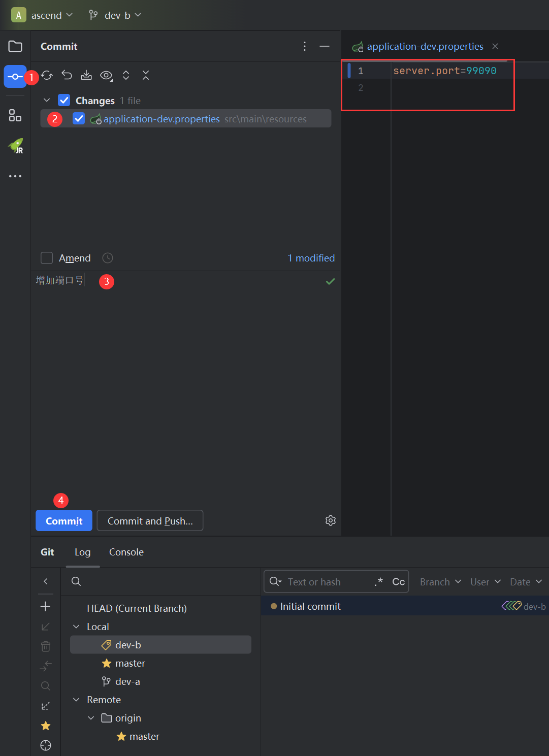Open the Branch filter dropdown
Image resolution: width=549 pixels, height=756 pixels.
[440, 582]
